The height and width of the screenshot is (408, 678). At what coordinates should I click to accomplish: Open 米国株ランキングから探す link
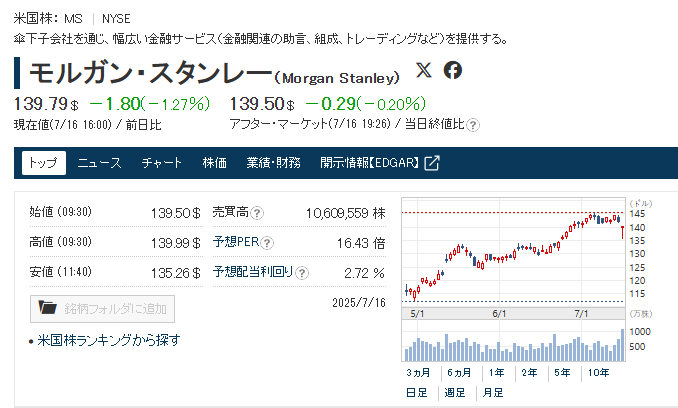[x=109, y=341]
